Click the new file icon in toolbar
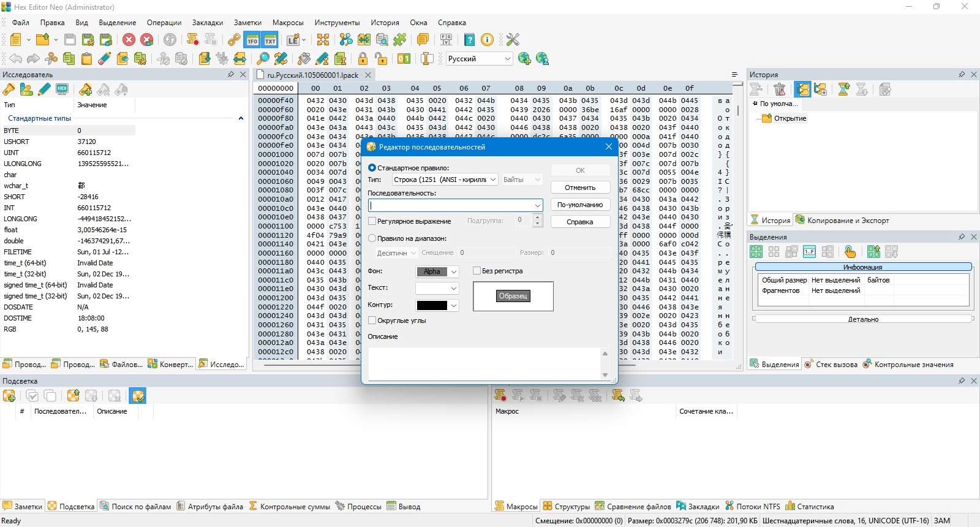Screen dimensions: 980x527 (15, 40)
